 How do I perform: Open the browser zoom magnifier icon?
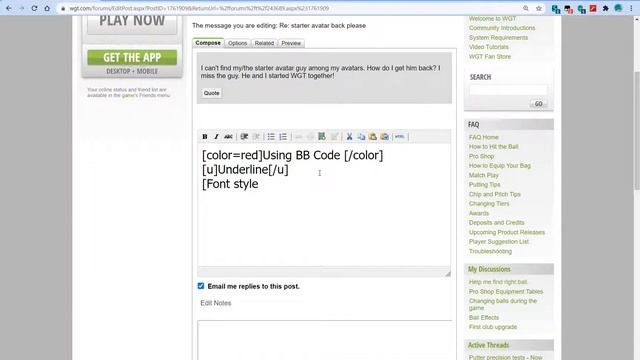(526, 8)
